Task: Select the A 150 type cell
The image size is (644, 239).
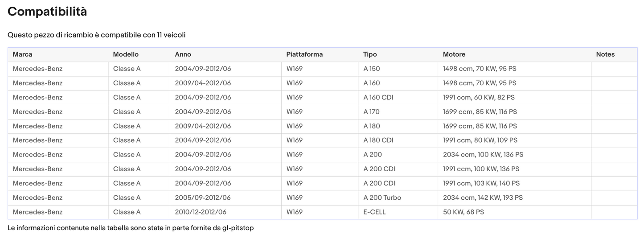Action: pos(372,69)
